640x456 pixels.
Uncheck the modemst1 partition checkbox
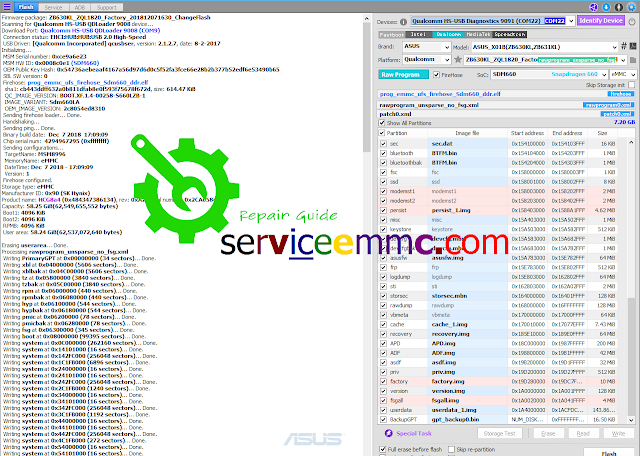pos(383,191)
